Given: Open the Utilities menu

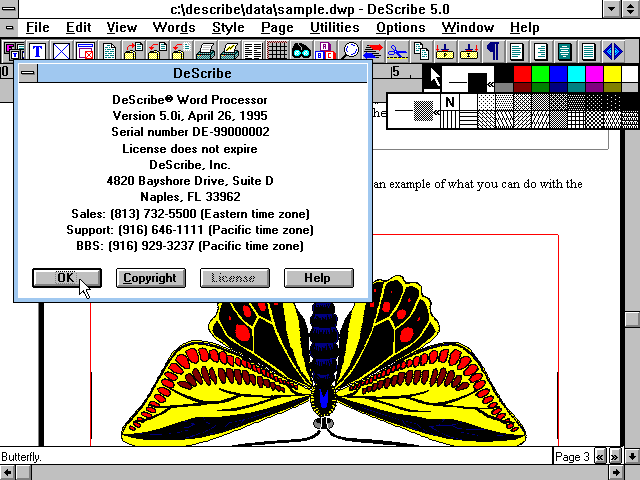Looking at the screenshot, I should (x=335, y=27).
